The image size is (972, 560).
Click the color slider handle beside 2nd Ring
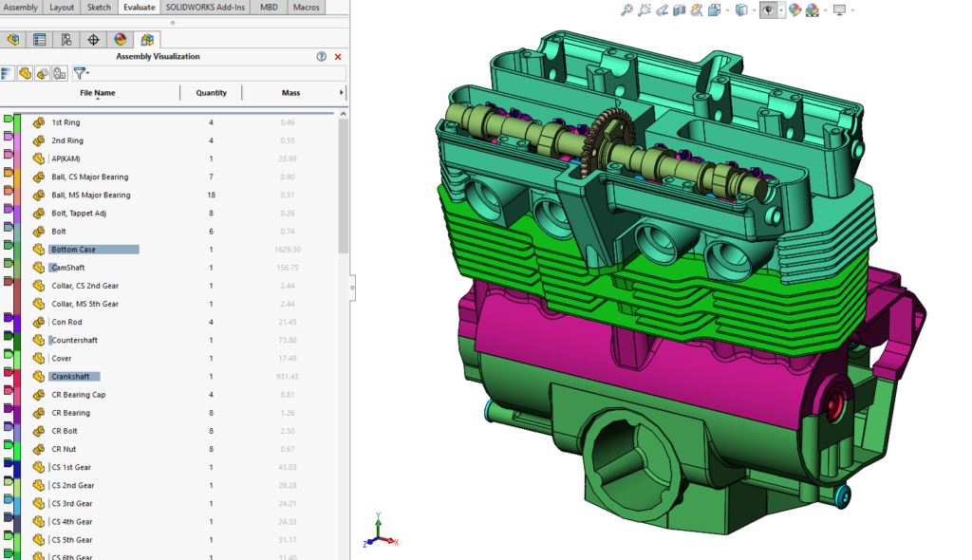click(8, 136)
